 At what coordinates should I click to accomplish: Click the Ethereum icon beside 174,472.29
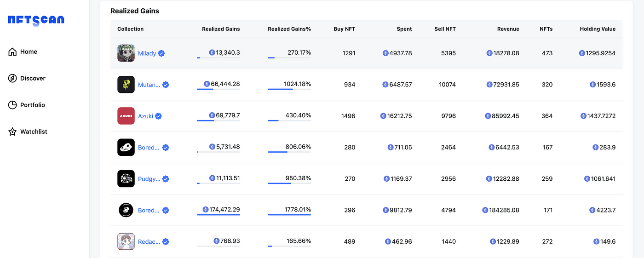(x=206, y=210)
